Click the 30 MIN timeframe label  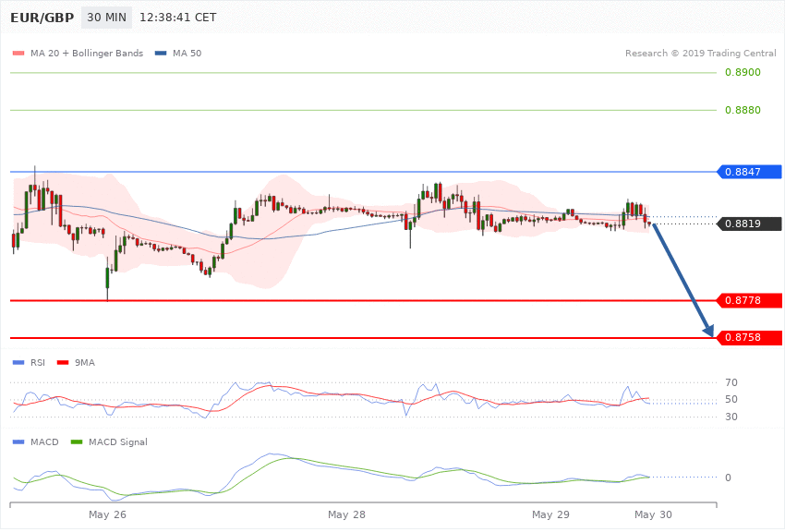(x=106, y=18)
